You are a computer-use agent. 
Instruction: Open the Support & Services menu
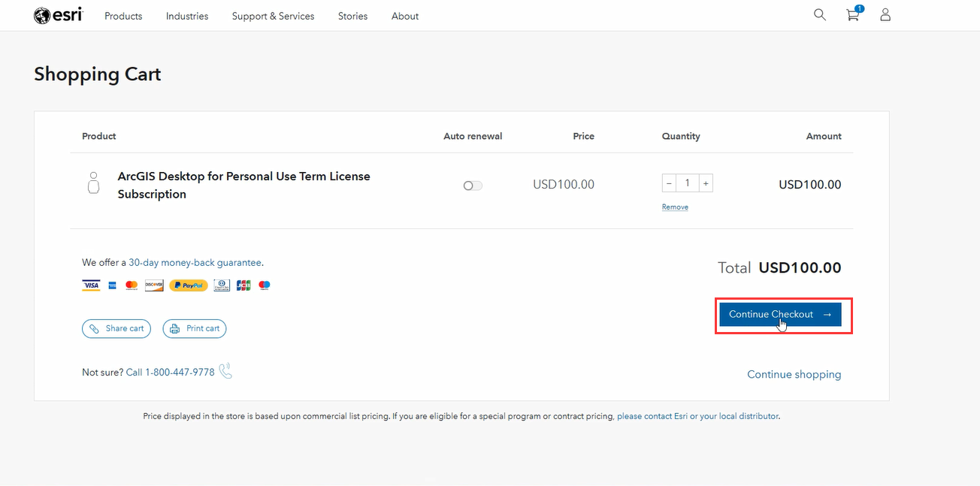pyautogui.click(x=273, y=16)
